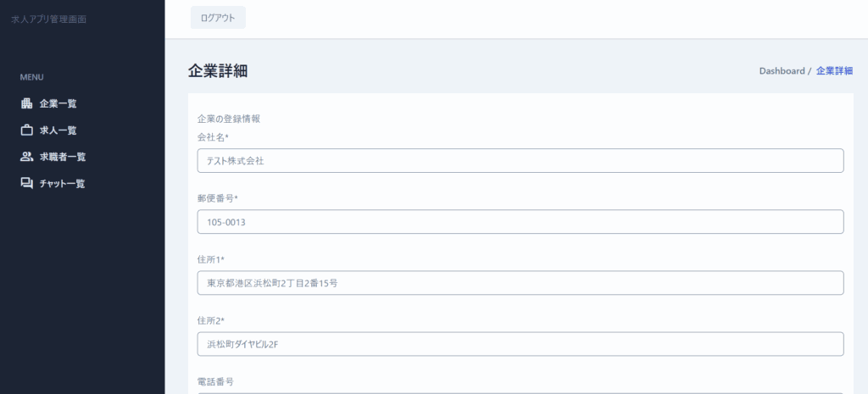Select the 住所1 address input field

(520, 283)
